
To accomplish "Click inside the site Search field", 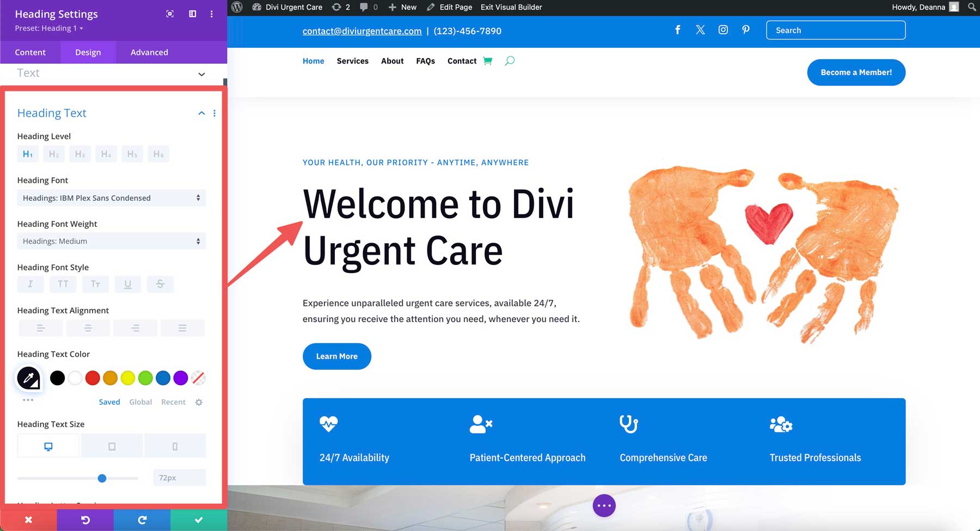I will pyautogui.click(x=836, y=30).
